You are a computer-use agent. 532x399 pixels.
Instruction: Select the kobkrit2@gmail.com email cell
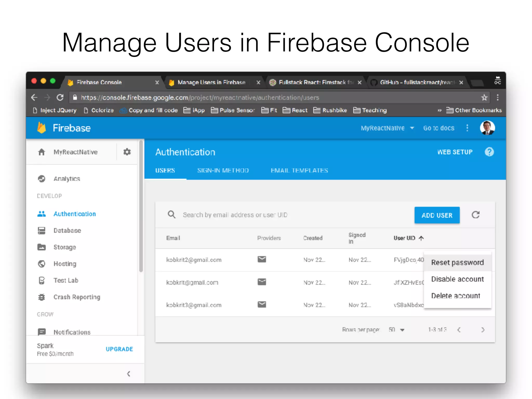click(194, 260)
